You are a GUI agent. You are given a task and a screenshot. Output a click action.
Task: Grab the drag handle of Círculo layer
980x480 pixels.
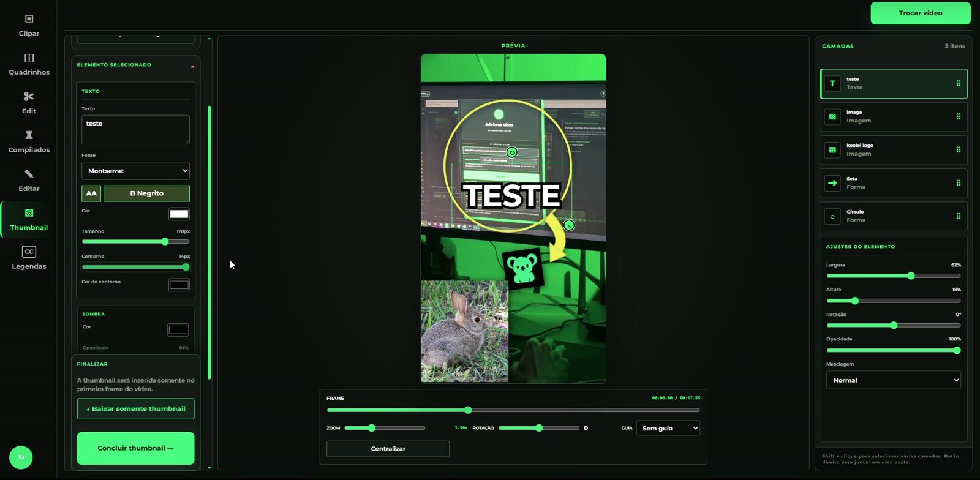pyautogui.click(x=959, y=216)
